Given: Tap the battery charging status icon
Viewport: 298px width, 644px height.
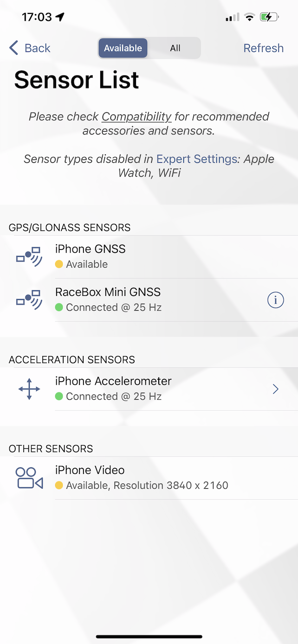Looking at the screenshot, I should click(x=269, y=18).
